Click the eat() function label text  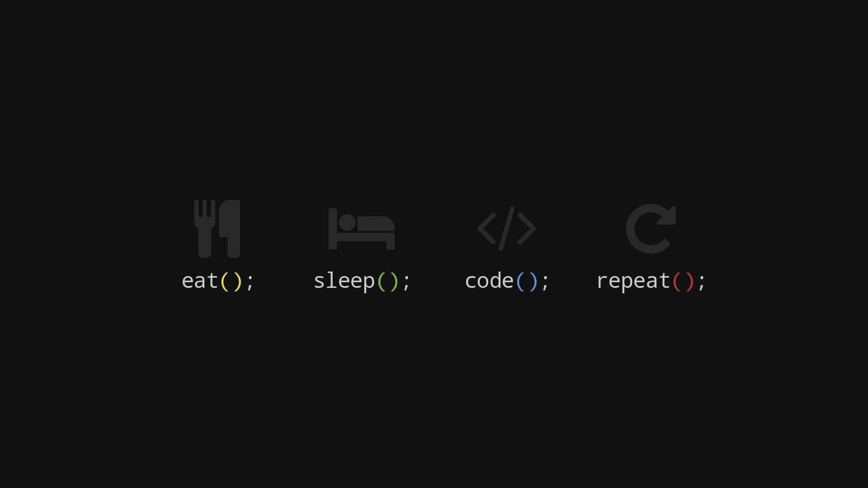pos(217,281)
